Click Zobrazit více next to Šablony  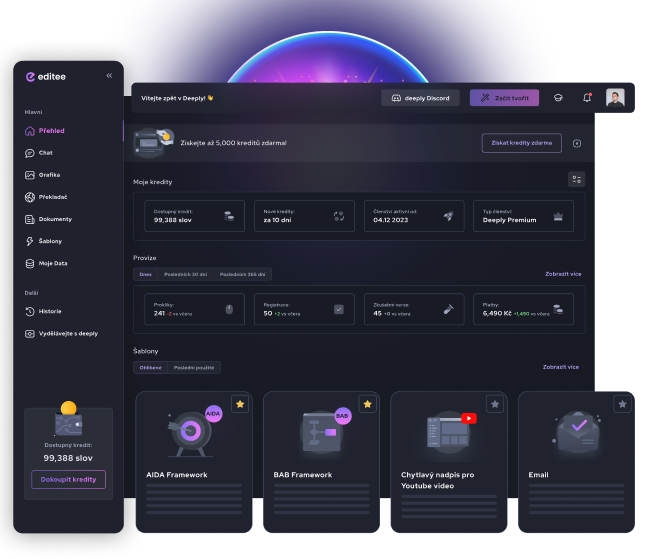[561, 367]
